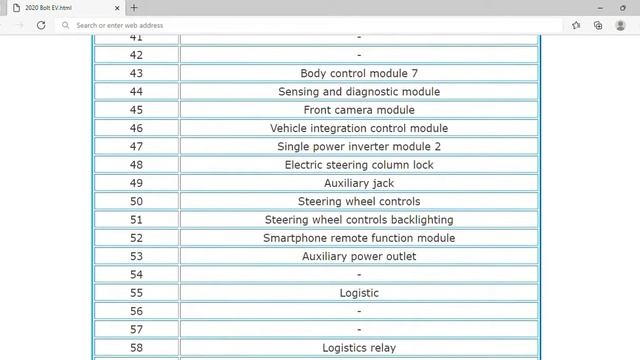The height and width of the screenshot is (360, 640).
Task: Click fuse number 54 cell
Action: pos(136,274)
